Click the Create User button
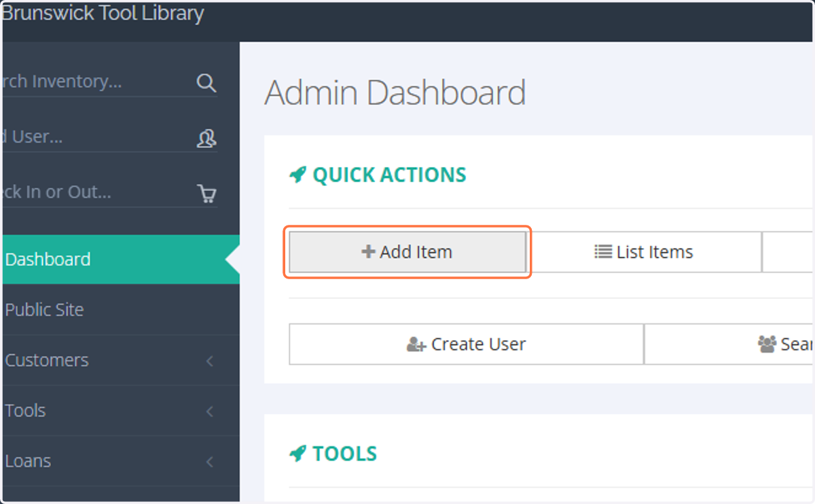 (466, 344)
